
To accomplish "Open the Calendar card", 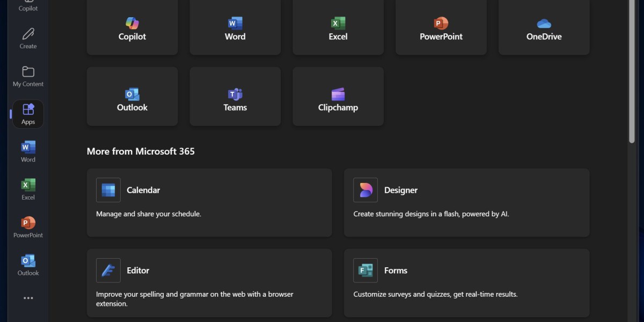I will [209, 202].
